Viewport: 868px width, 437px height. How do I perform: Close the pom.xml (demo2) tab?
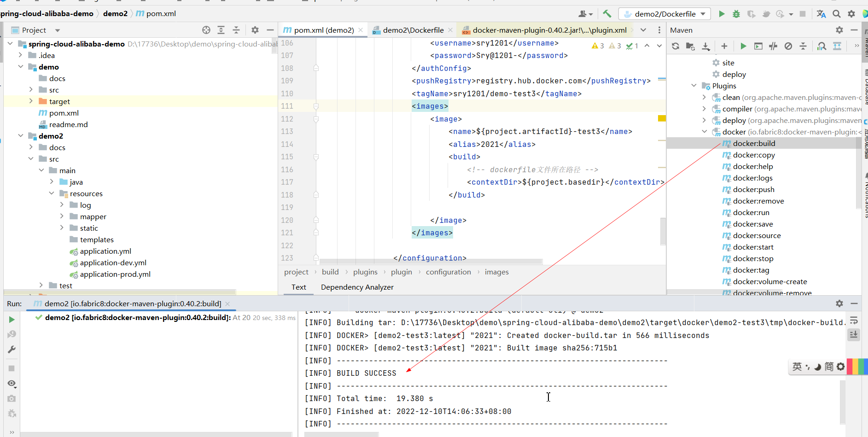tap(361, 30)
